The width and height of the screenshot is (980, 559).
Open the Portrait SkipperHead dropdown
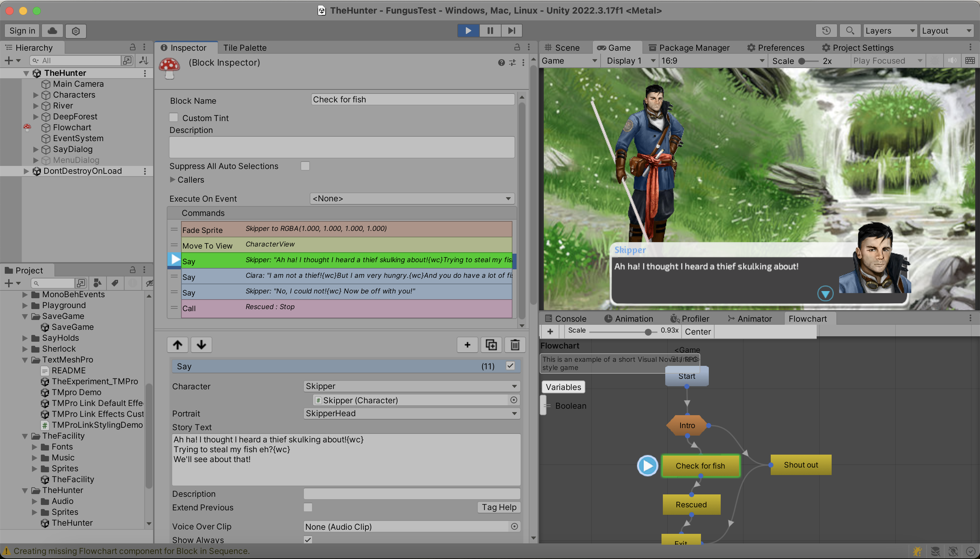pos(412,413)
